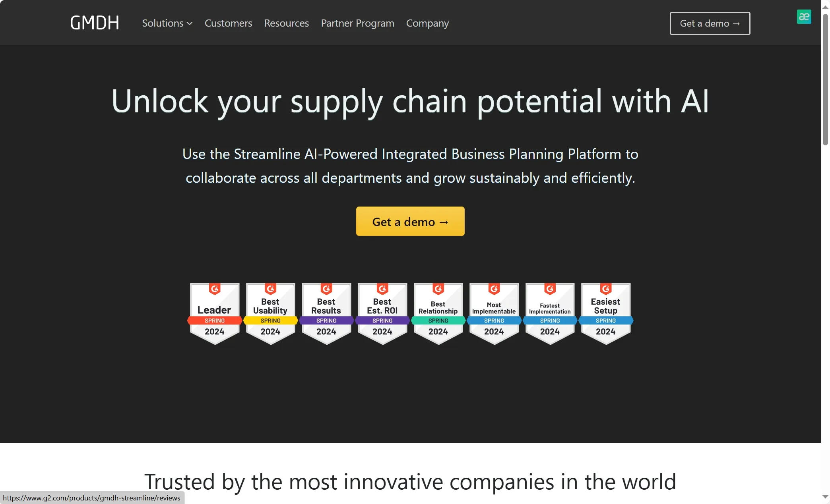Click the GMDH logo
This screenshot has width=830, height=504.
click(x=95, y=23)
